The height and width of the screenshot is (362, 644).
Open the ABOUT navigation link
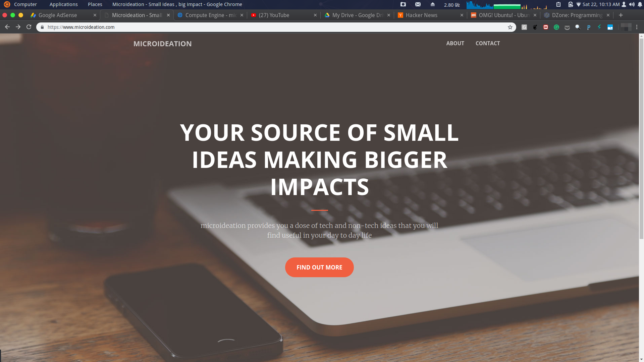[x=455, y=43]
